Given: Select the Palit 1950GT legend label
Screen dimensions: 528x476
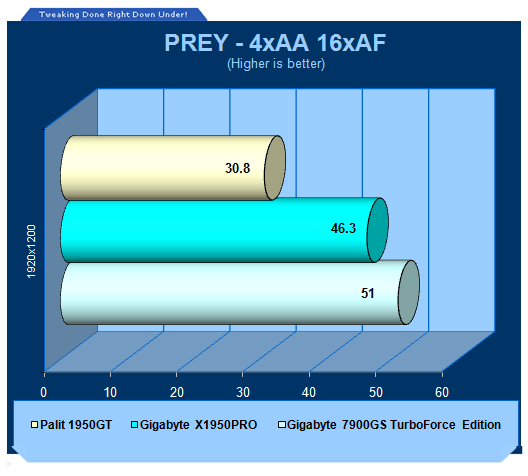Looking at the screenshot, I should [76, 425].
